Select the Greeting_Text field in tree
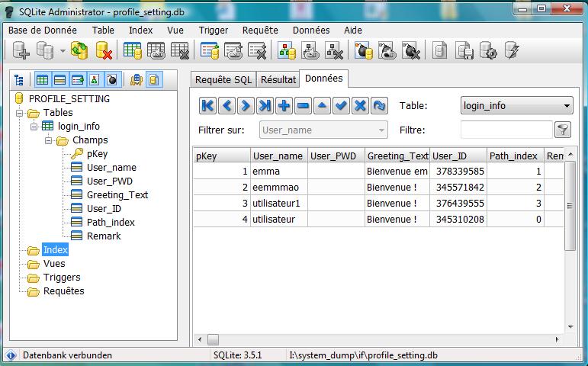The image size is (588, 366). 117,194
